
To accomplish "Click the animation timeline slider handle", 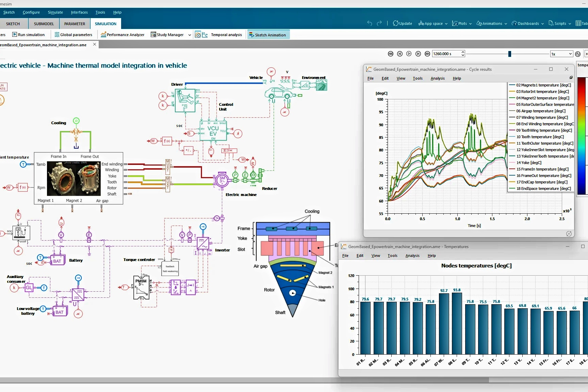I will pos(510,54).
